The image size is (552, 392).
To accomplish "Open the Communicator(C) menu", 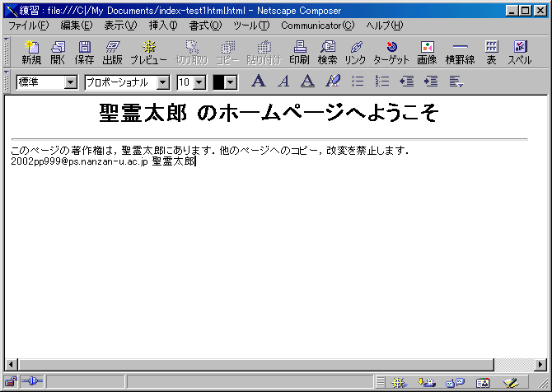I will [x=318, y=26].
